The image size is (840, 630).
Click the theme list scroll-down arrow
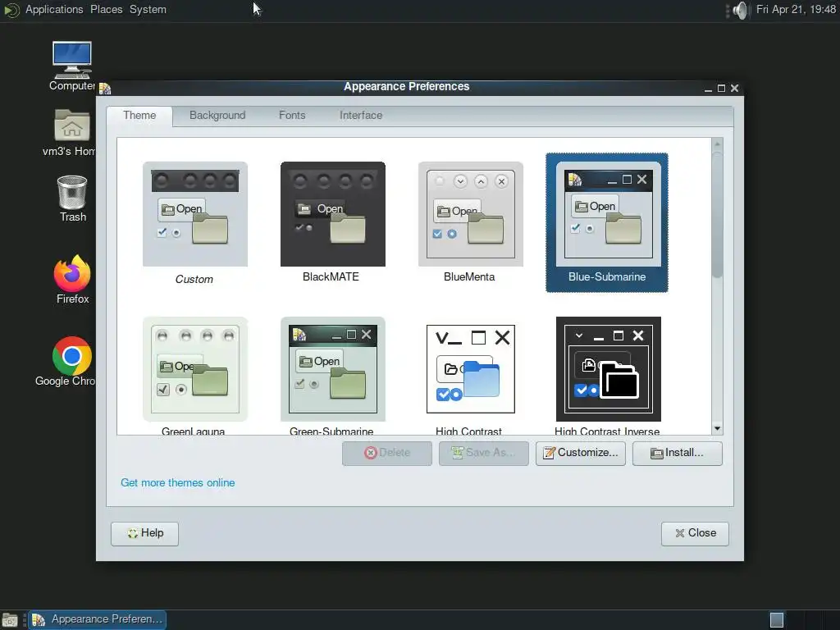pyautogui.click(x=717, y=428)
